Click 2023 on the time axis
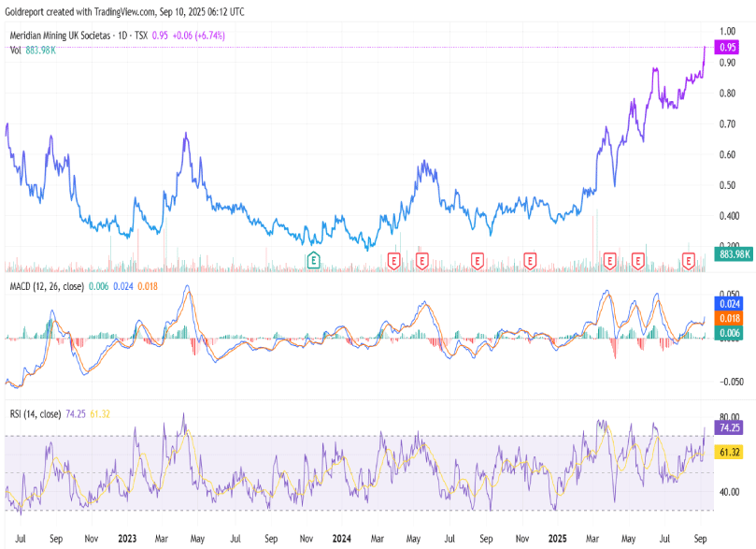 point(128,540)
